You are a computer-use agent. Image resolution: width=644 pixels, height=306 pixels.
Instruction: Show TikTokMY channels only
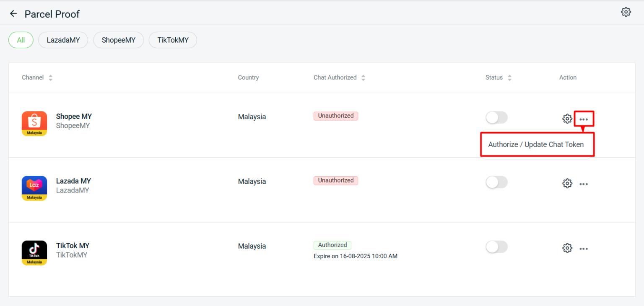[173, 40]
